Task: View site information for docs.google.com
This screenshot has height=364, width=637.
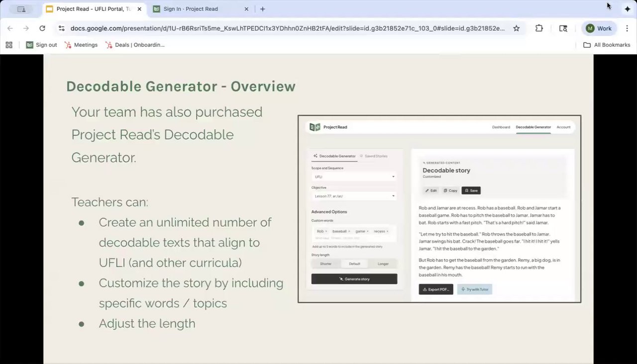Action: click(61, 28)
